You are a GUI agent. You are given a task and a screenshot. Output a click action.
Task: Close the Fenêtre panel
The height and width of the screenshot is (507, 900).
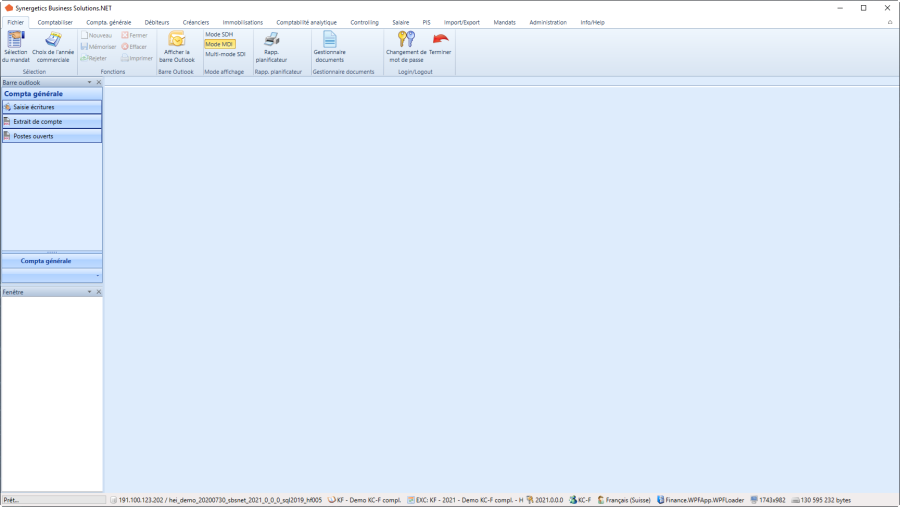point(99,292)
